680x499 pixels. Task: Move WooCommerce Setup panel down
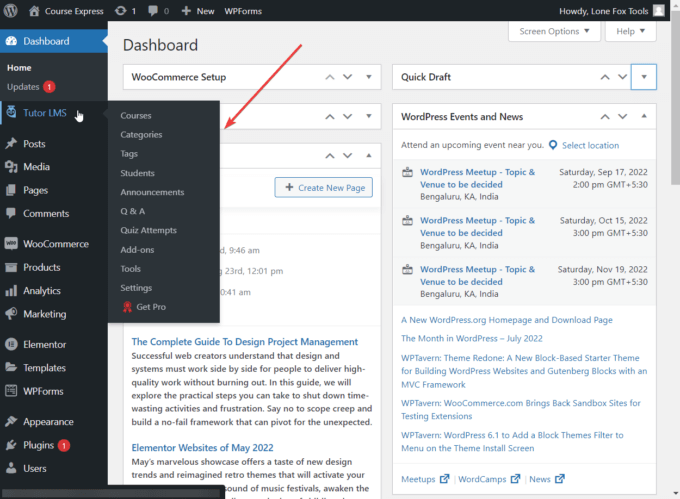coord(348,77)
